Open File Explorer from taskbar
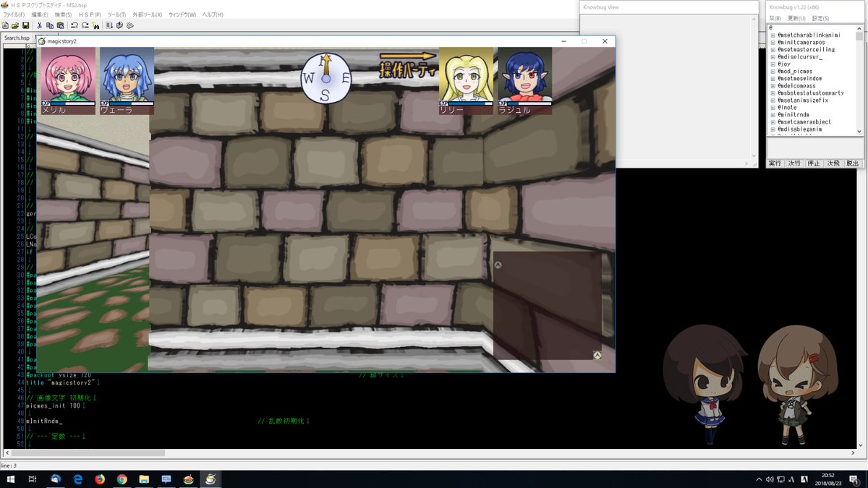868x488 pixels. 144,479
